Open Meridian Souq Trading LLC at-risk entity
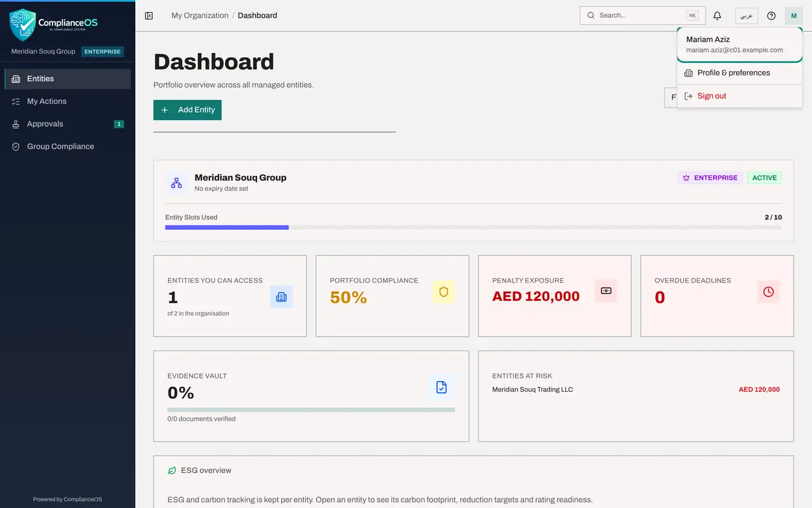The image size is (812, 508). (x=532, y=390)
